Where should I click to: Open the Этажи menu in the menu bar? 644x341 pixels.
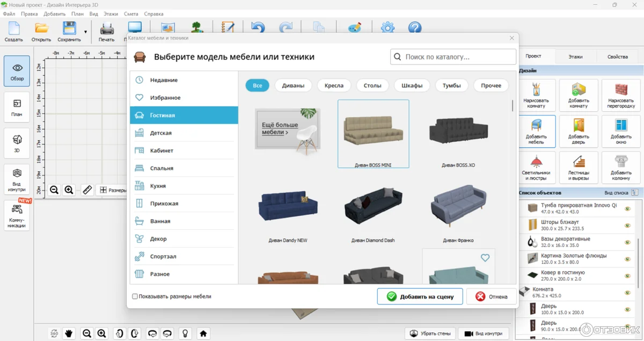point(111,14)
